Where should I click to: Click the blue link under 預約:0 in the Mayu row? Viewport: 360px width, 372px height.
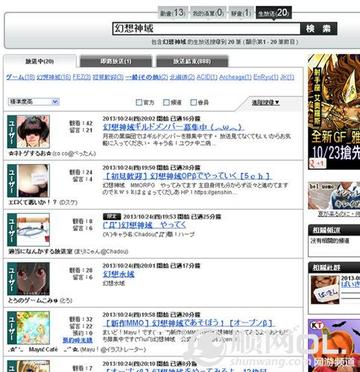pyautogui.click(x=78, y=340)
